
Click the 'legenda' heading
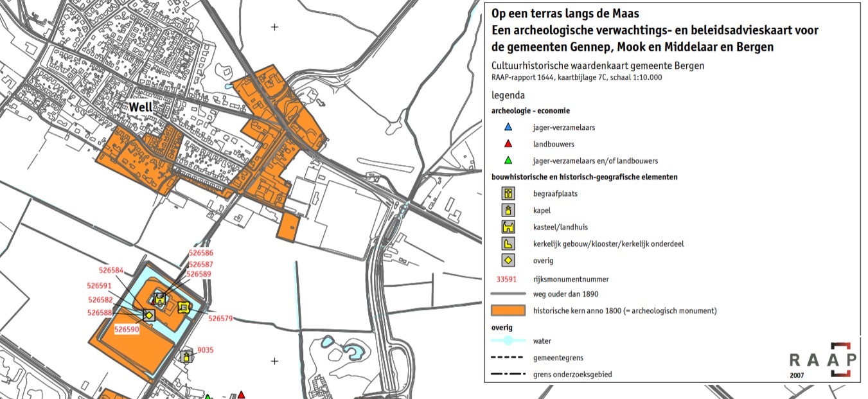508,95
